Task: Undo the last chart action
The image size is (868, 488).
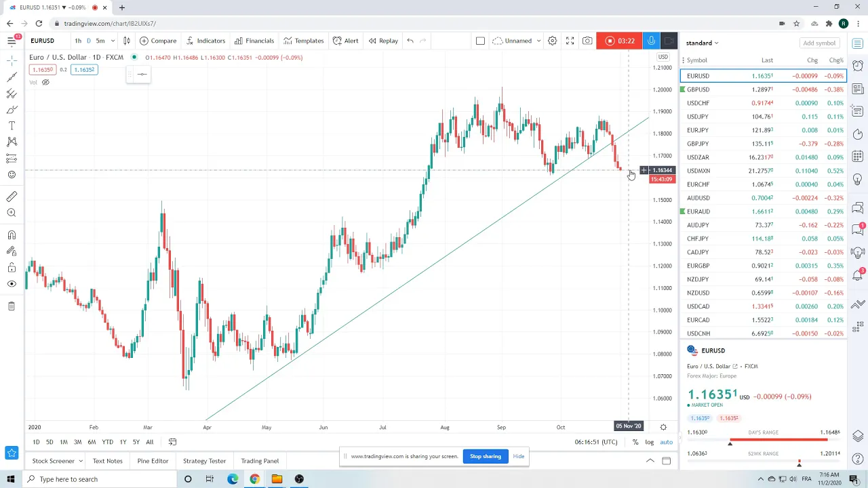Action: 410,41
